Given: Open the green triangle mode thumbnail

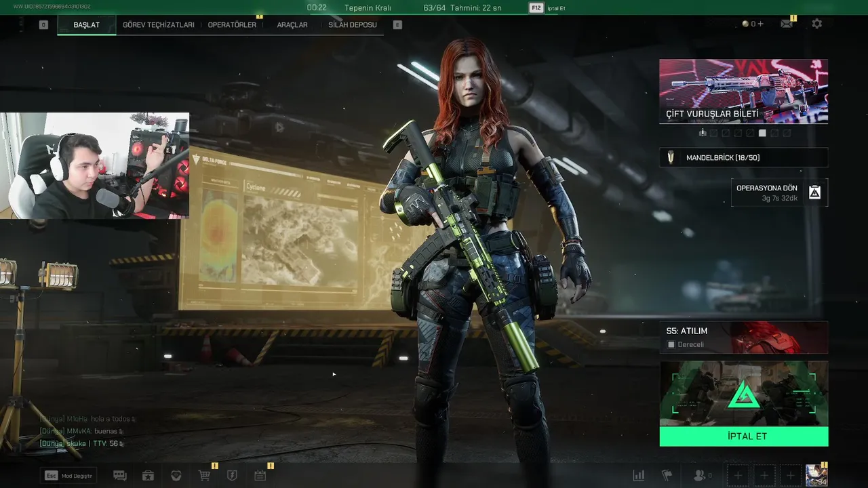Looking at the screenshot, I should click(x=743, y=394).
